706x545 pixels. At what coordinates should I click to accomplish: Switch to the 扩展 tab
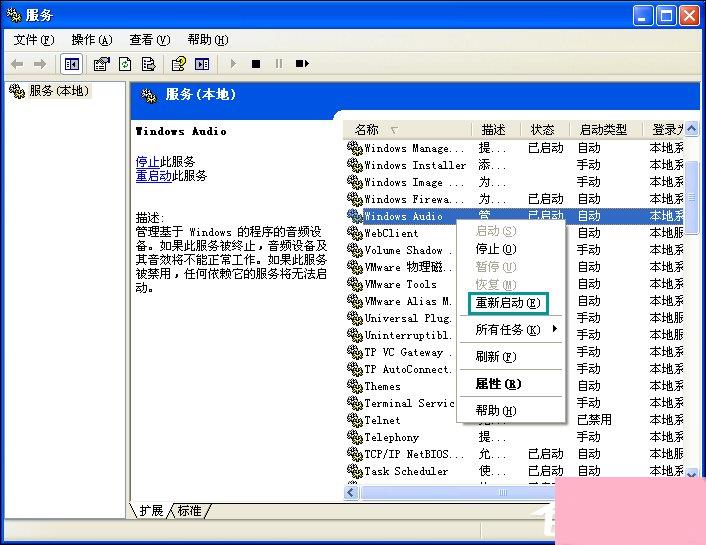point(151,511)
